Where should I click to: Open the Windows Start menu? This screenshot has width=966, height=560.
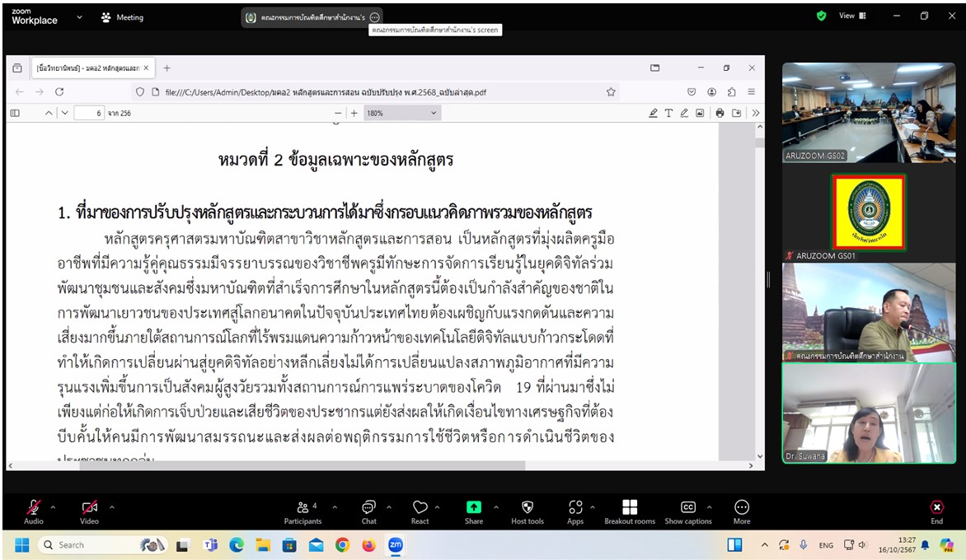(x=21, y=544)
